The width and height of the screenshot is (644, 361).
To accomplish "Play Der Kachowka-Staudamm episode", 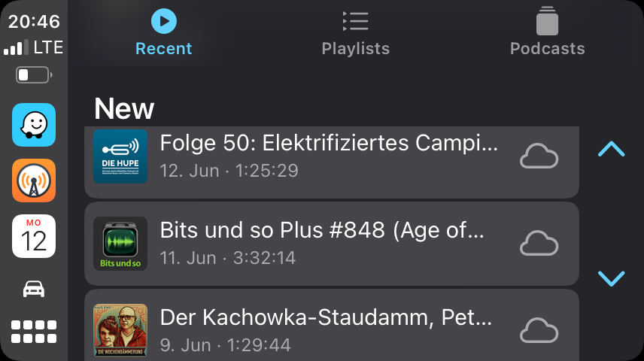I will (x=327, y=329).
